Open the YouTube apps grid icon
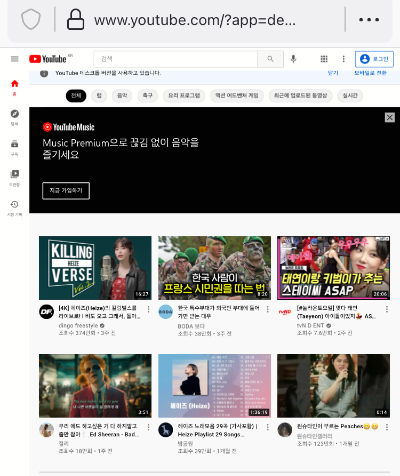This screenshot has width=400, height=476. point(324,59)
